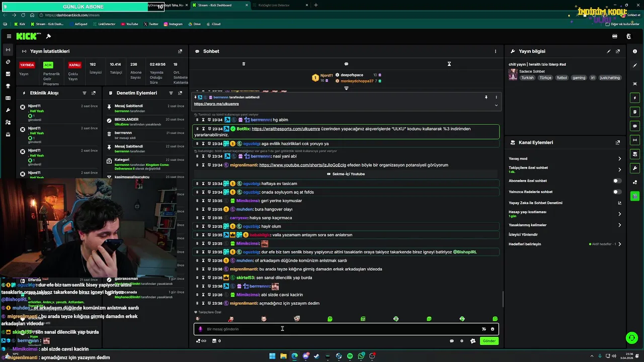
Task: Open the stream broadcast icon in left sidebar
Action: click(8, 50)
